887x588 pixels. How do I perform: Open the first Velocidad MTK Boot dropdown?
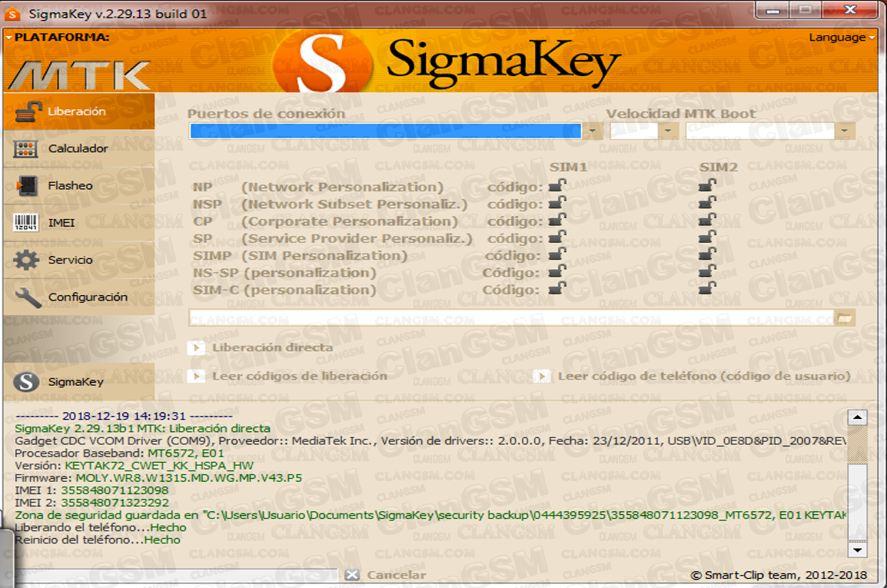pyautogui.click(x=667, y=131)
